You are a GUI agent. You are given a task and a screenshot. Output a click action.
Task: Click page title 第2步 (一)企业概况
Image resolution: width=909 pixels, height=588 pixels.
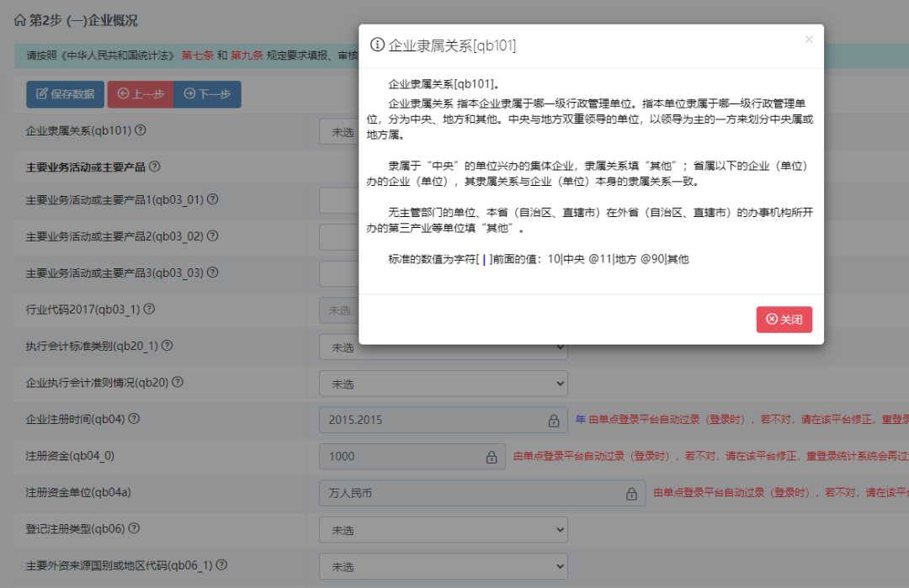(x=83, y=21)
